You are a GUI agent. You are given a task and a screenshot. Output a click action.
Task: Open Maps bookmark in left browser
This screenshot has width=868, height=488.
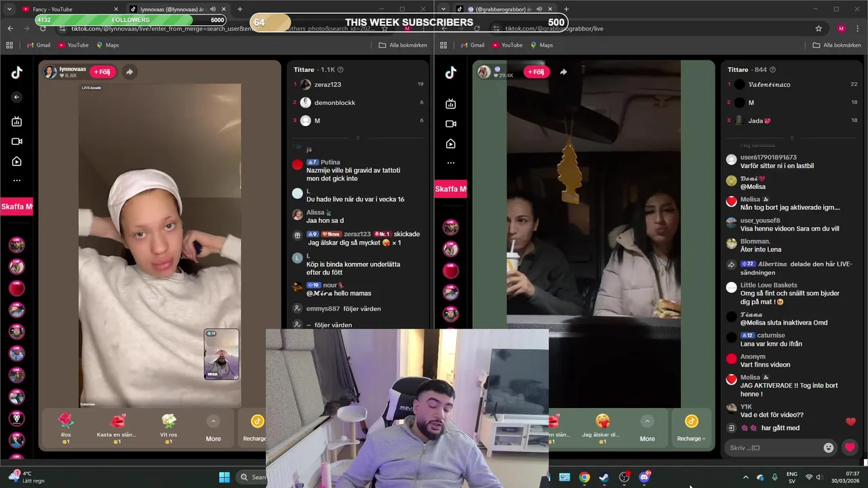[x=107, y=45]
